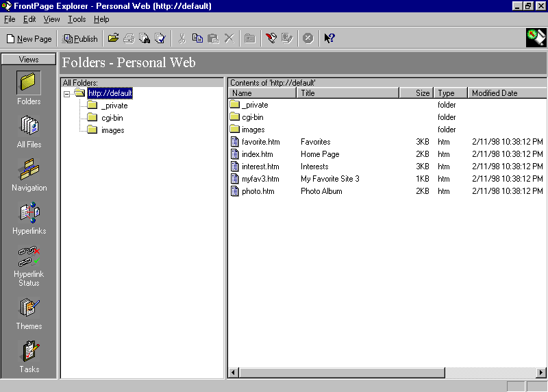Select favorite.htm in contents list

[x=261, y=142]
